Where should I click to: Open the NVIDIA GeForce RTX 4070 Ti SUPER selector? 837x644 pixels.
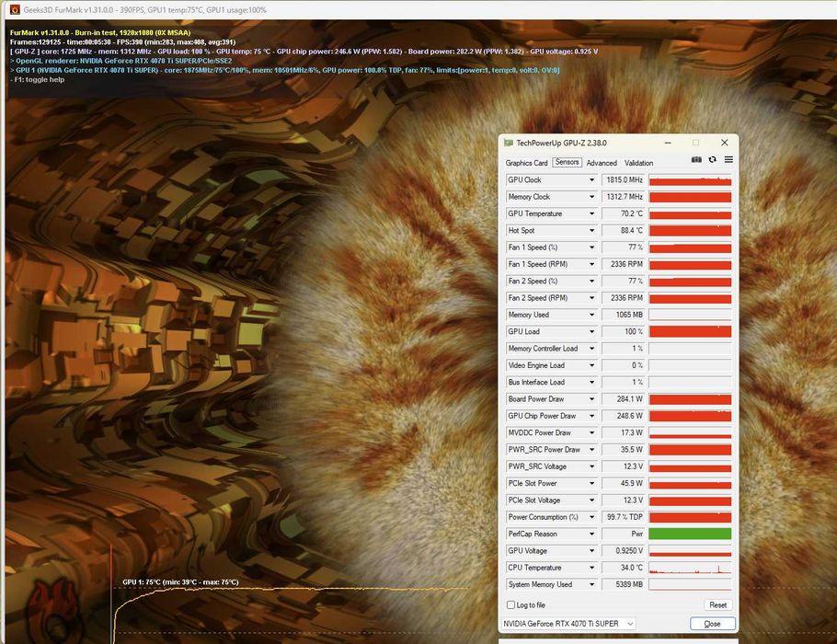[x=568, y=624]
